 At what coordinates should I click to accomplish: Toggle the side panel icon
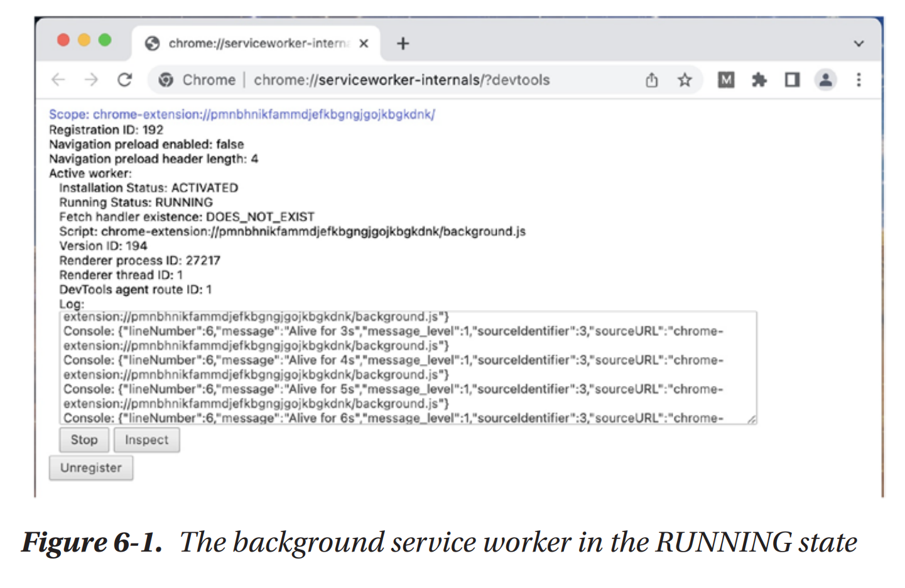pos(792,80)
